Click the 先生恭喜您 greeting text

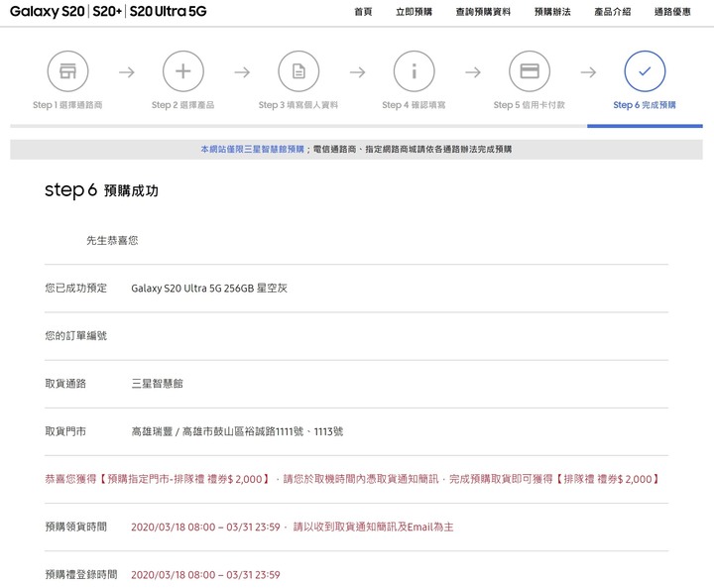(112, 241)
